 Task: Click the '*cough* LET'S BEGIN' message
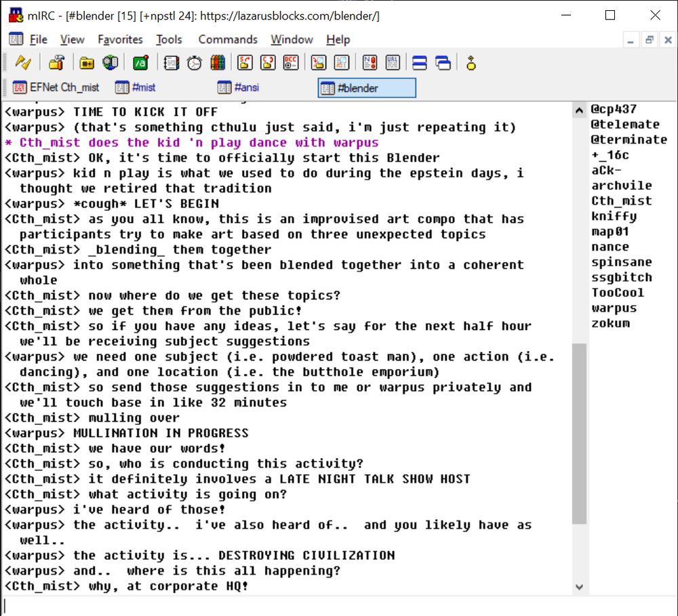(x=112, y=203)
